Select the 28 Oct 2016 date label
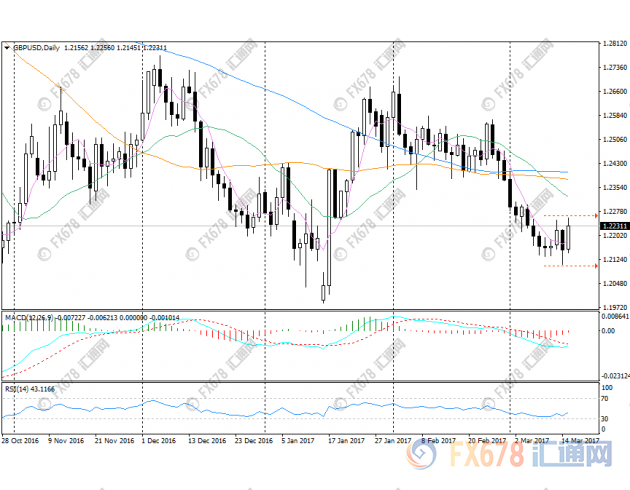Viewport: 630px width, 490px height. tap(19, 441)
